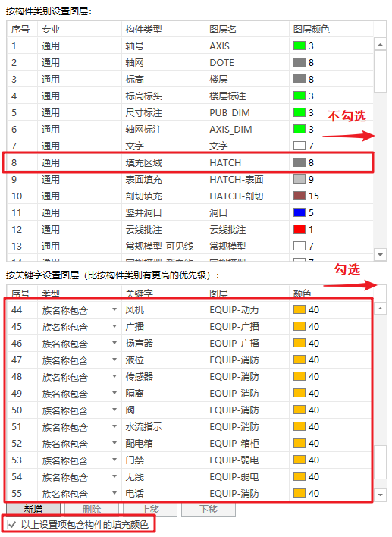
Task: Open type dropdown for row 54 无线
Action: [114, 476]
